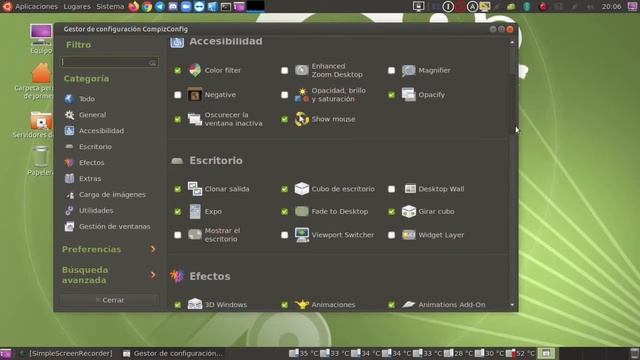Enable the Widget Layer checkbox
Screen dimensions: 640x360
point(391,235)
